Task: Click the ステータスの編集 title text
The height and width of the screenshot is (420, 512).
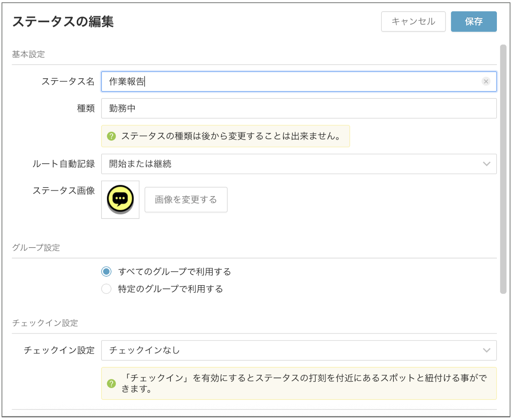Action: (63, 22)
